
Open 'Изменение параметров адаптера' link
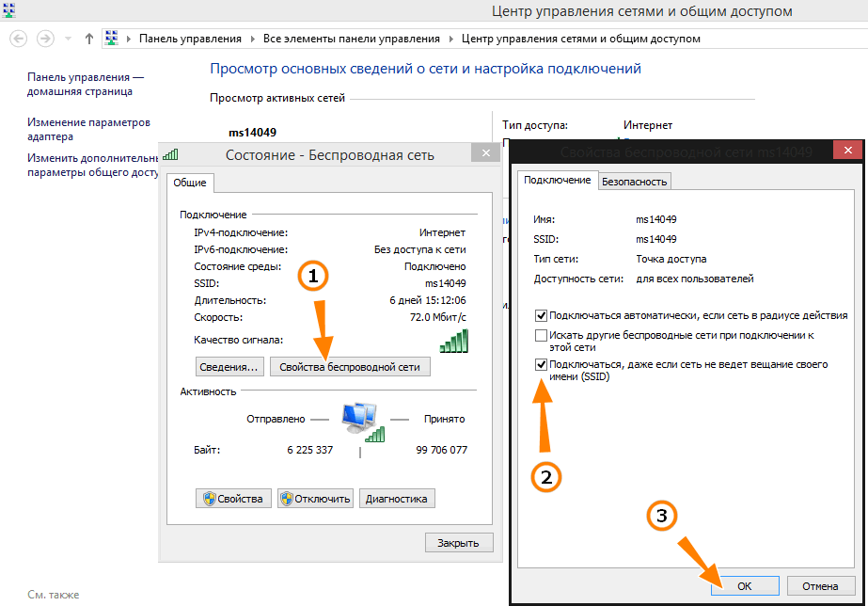[x=88, y=129]
